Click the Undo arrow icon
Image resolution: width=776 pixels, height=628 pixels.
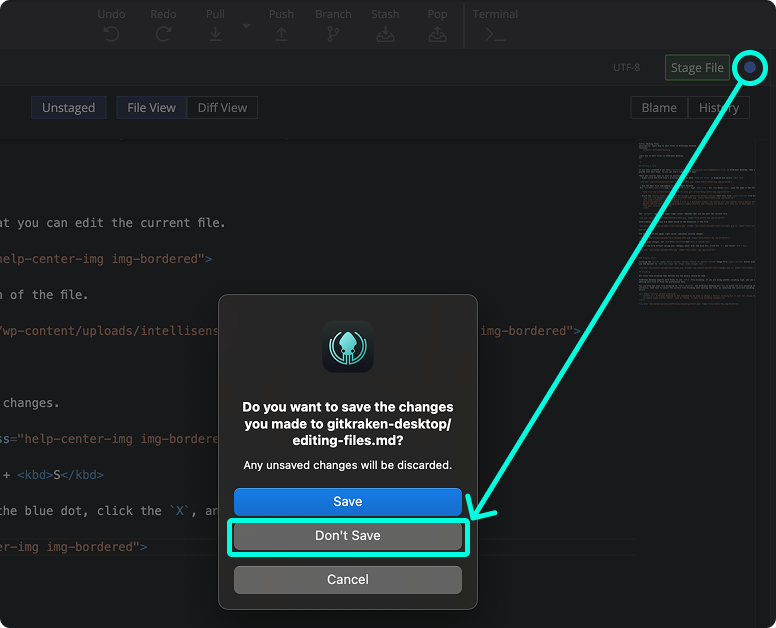point(111,33)
